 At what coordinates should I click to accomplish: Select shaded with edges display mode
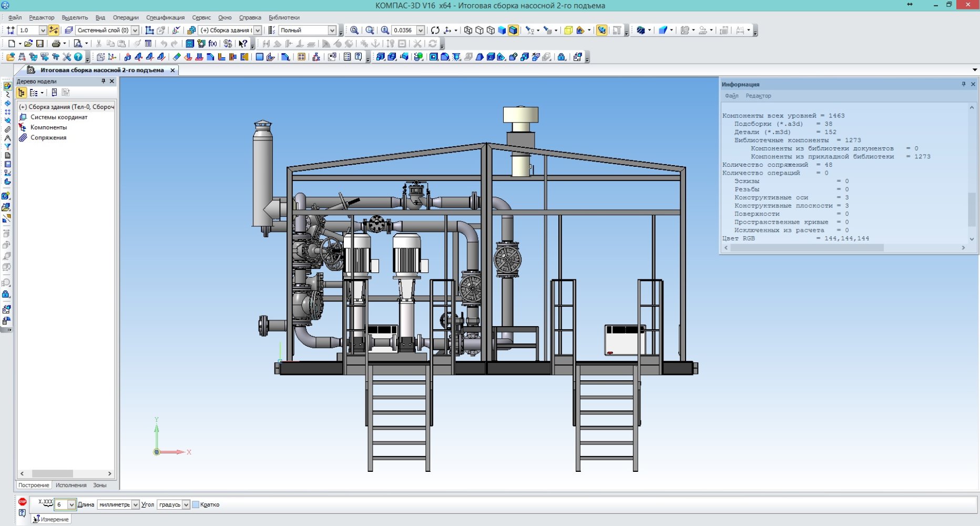coord(513,31)
